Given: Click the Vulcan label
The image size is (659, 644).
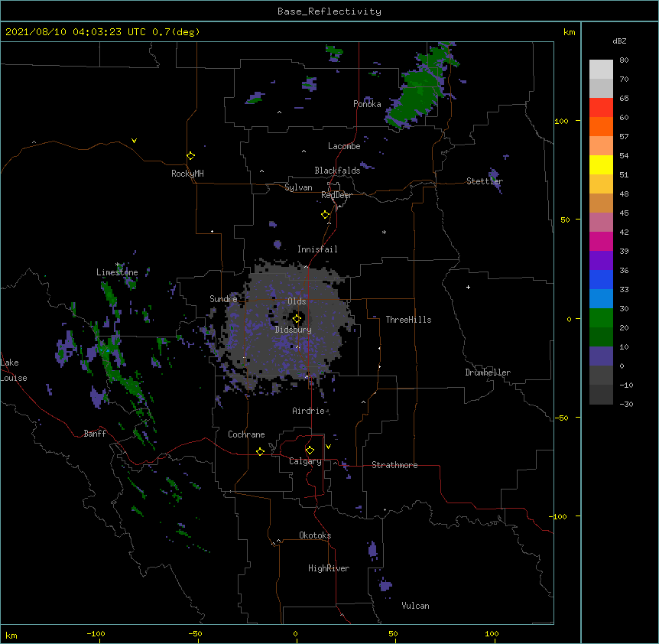Looking at the screenshot, I should click(x=415, y=606).
